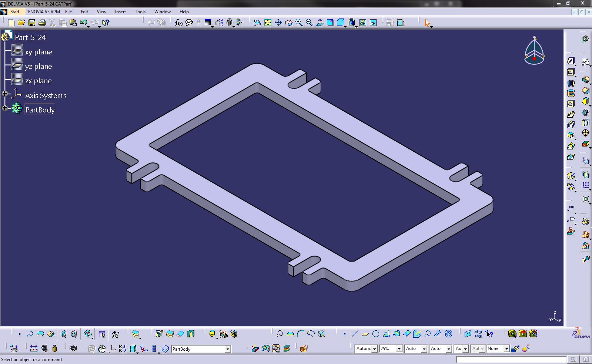Activate Fly Mode airplane icon
Viewport: 592px width, 364px height.
(257, 23)
